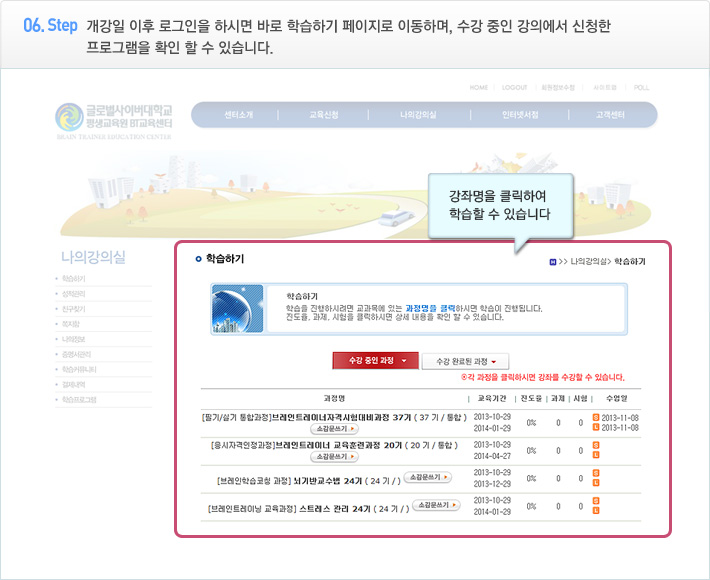Click the LOGOUT link

(x=514, y=88)
